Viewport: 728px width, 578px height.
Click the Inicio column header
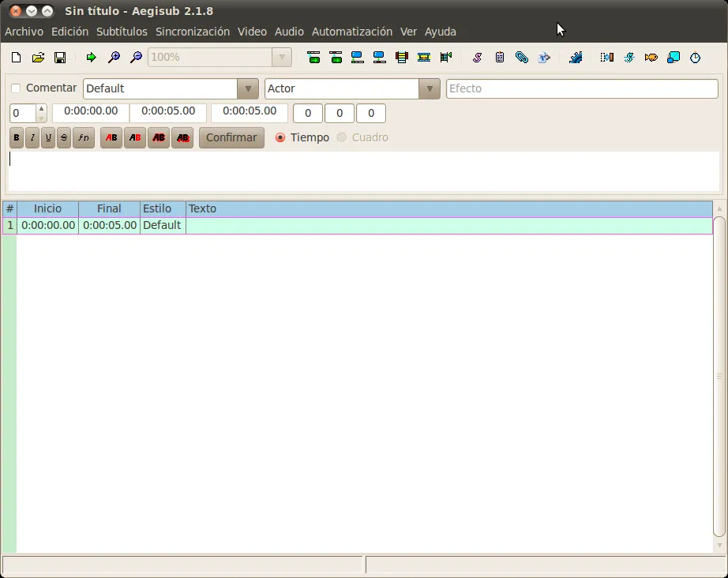point(47,208)
